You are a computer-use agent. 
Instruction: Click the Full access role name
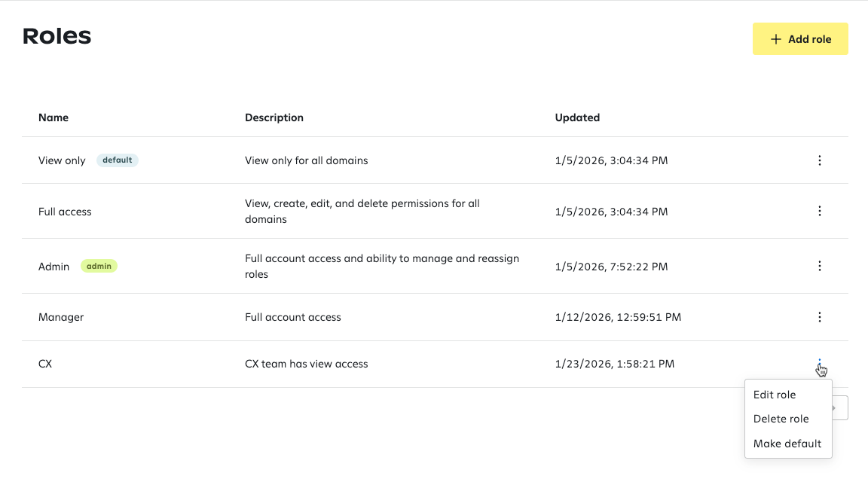pyautogui.click(x=65, y=212)
